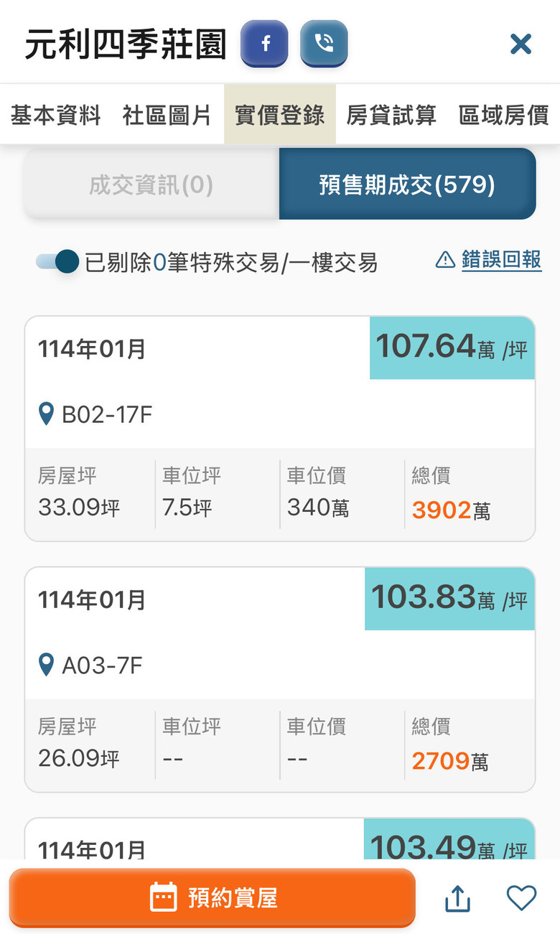Screen dimensions: 560x934
Task: Click the share upload icon
Action: point(457,898)
